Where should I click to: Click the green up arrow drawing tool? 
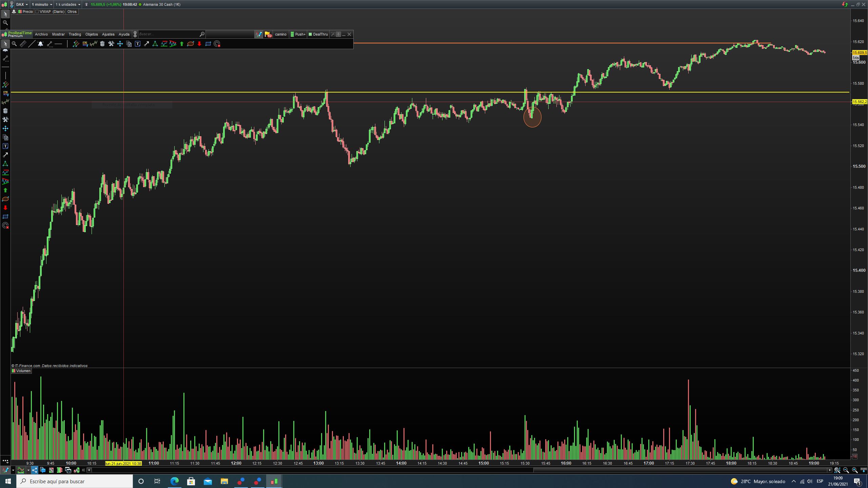click(x=182, y=44)
